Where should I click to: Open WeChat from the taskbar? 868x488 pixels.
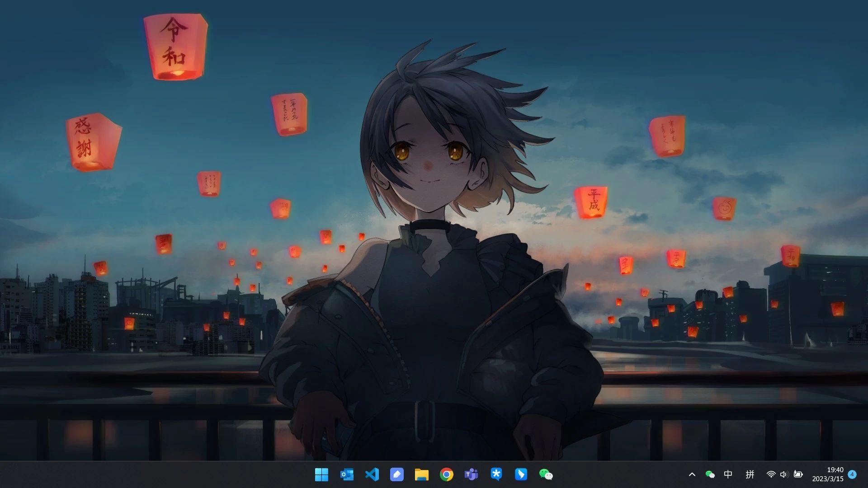click(x=546, y=474)
